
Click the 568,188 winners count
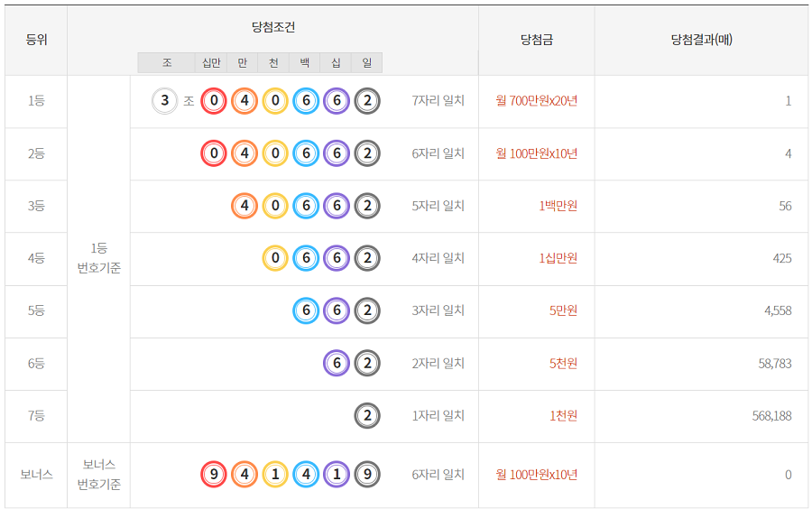(x=771, y=415)
